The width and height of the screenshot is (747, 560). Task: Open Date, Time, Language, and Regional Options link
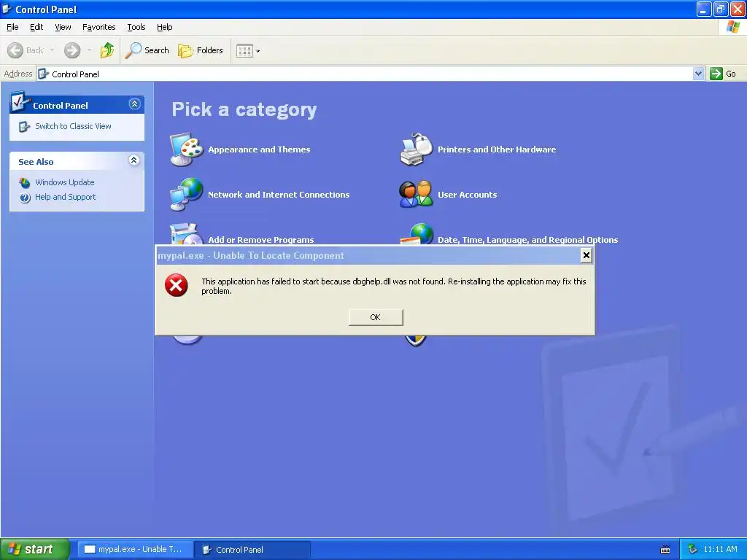point(528,240)
